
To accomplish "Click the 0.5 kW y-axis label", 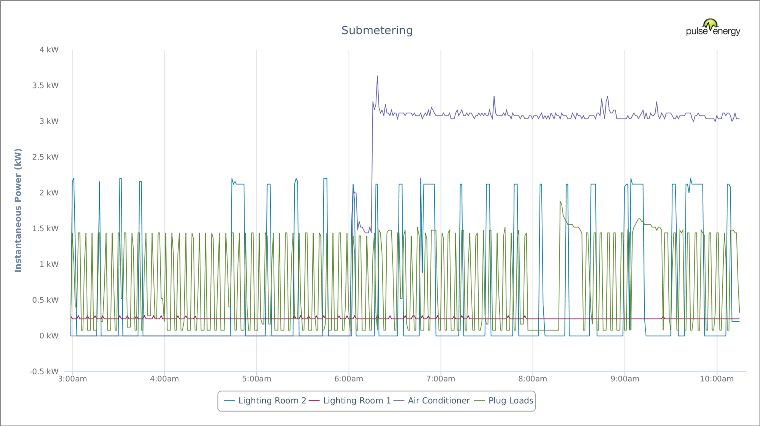I will pos(46,300).
